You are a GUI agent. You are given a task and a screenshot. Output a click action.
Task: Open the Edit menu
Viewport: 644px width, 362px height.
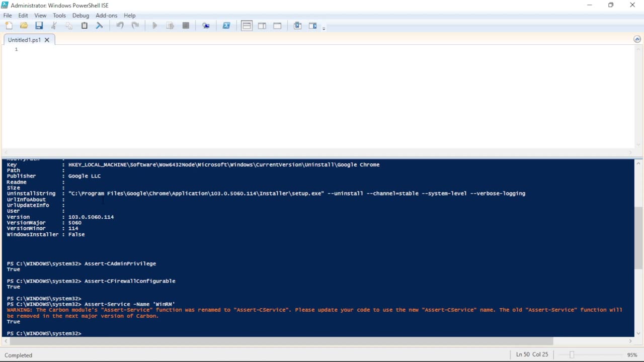point(23,16)
